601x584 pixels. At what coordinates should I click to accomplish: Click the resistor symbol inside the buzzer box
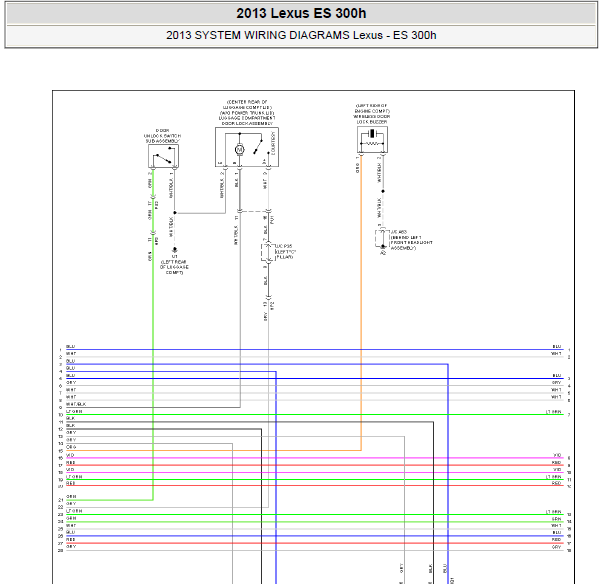[372, 144]
